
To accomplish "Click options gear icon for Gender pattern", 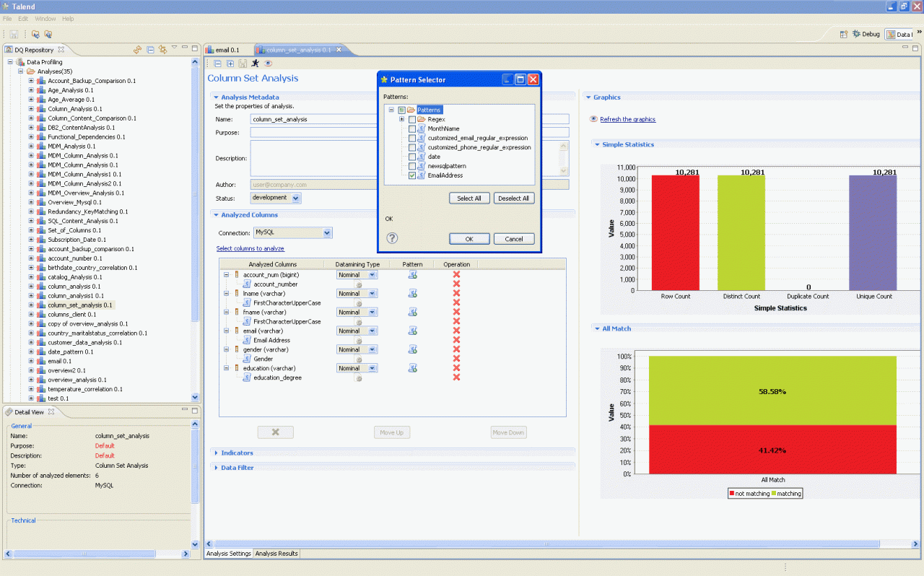I will coord(359,359).
